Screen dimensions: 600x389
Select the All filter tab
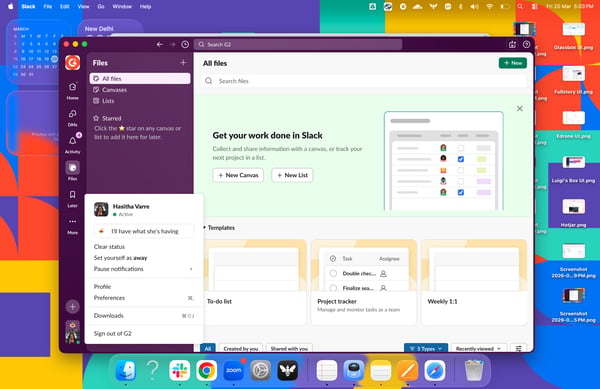point(208,348)
